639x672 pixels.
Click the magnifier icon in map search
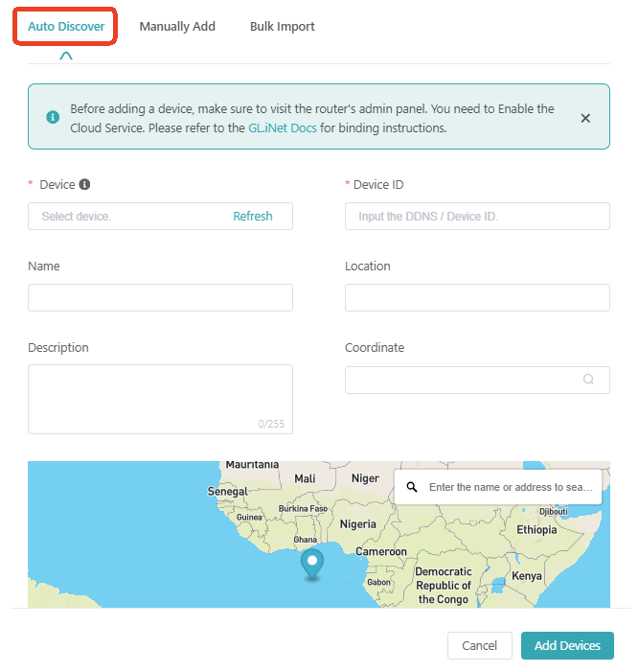tap(412, 487)
